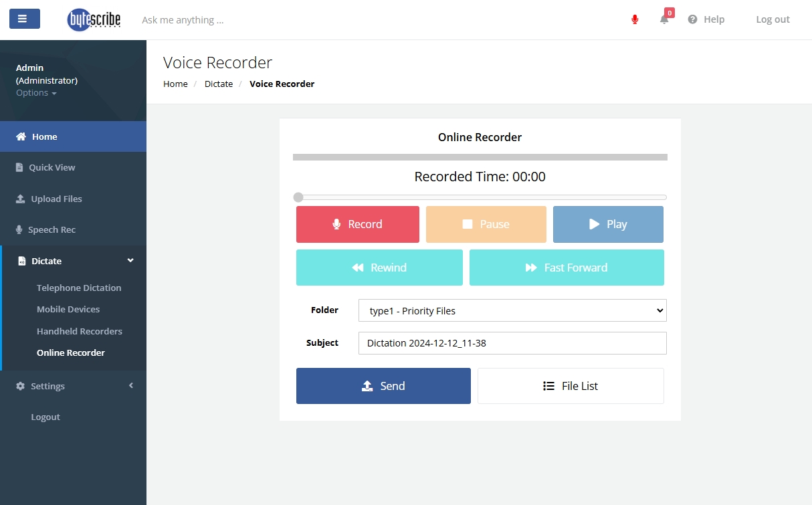Open Upload Files in sidebar

click(x=73, y=199)
